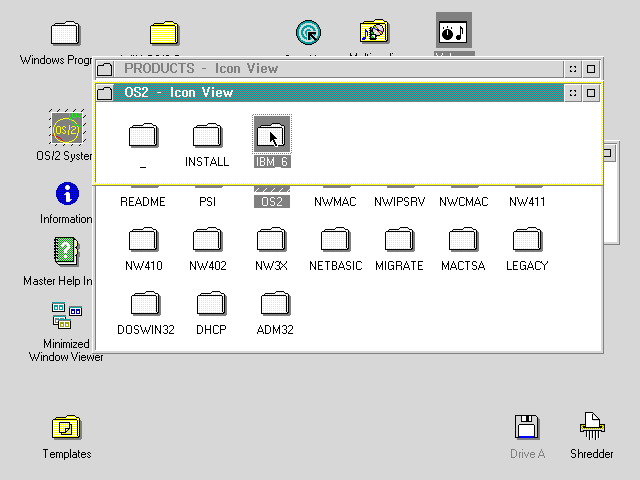Screen dimensions: 640x480
Task: Hide the PRODUCTS Icon View window
Action: pos(573,69)
